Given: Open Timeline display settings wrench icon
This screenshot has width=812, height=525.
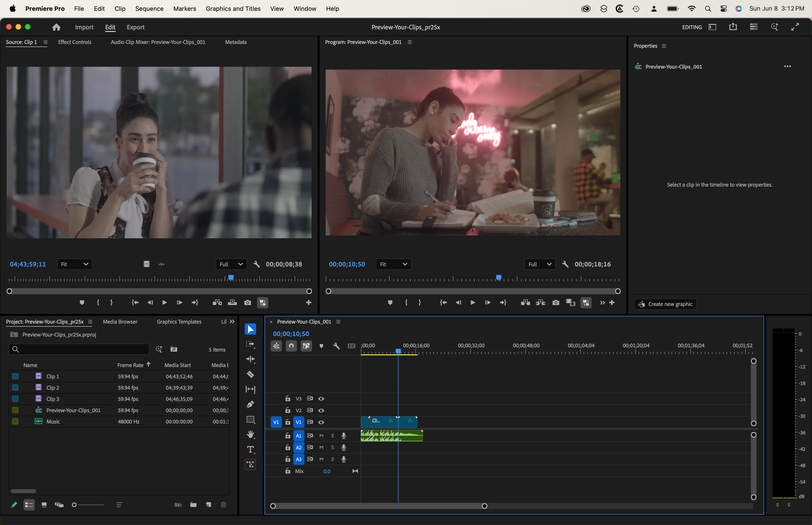Looking at the screenshot, I should click(x=336, y=346).
